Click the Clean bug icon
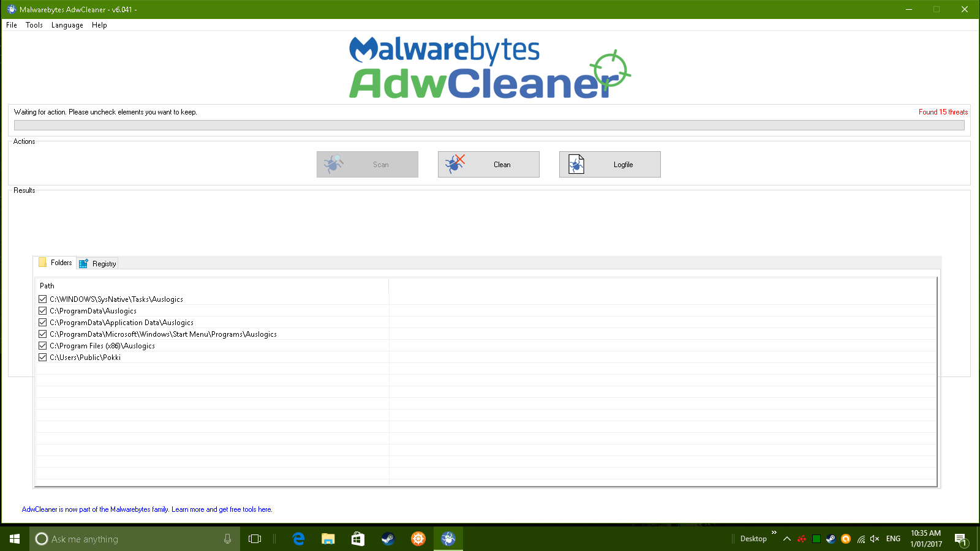Image resolution: width=980 pixels, height=551 pixels. [x=455, y=164]
